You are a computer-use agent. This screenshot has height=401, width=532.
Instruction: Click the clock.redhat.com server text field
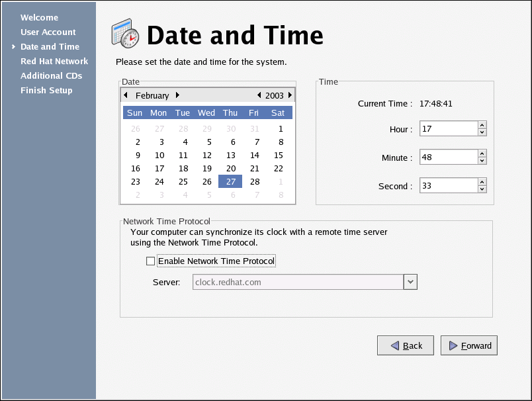coord(298,282)
